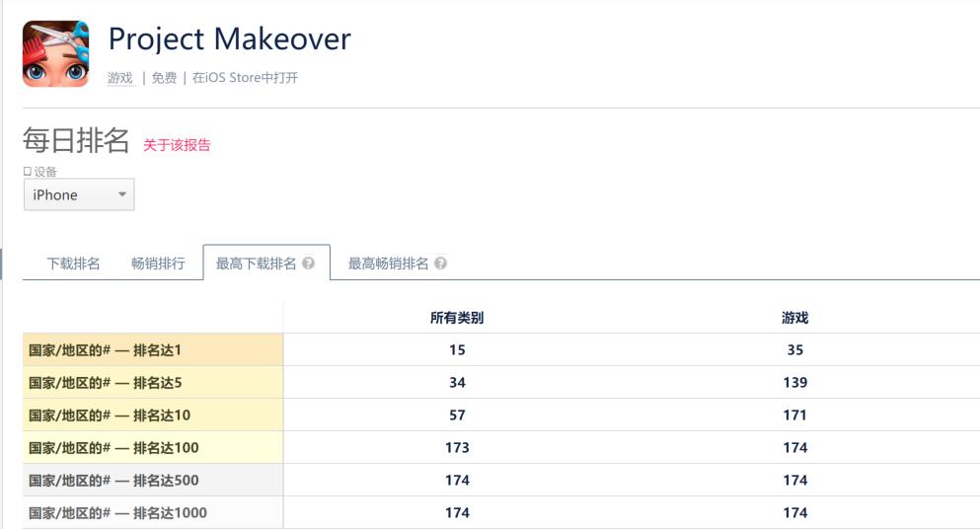Viewport: 980px width, 529px height.
Task: Switch to the 畅销排行 tab
Action: pyautogui.click(x=158, y=264)
